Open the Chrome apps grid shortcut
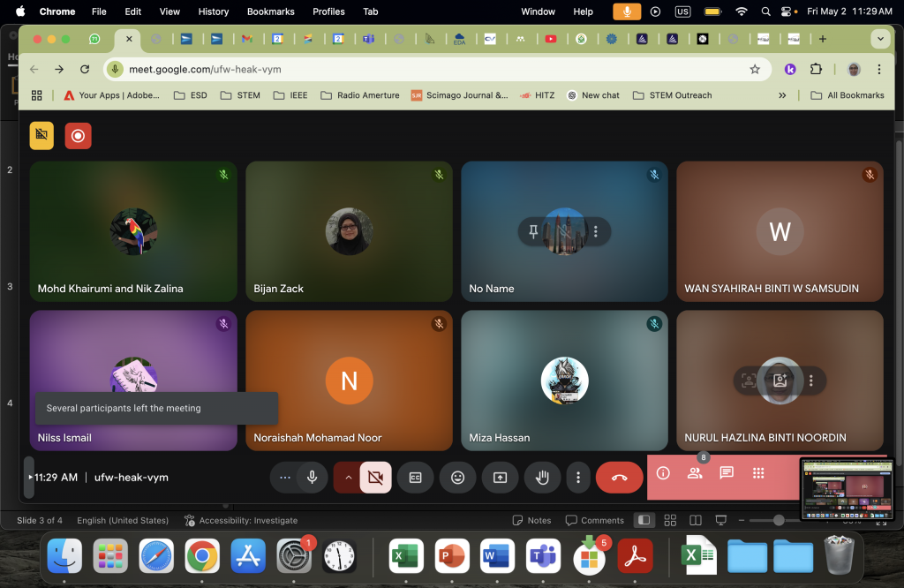904x588 pixels. pos(36,95)
